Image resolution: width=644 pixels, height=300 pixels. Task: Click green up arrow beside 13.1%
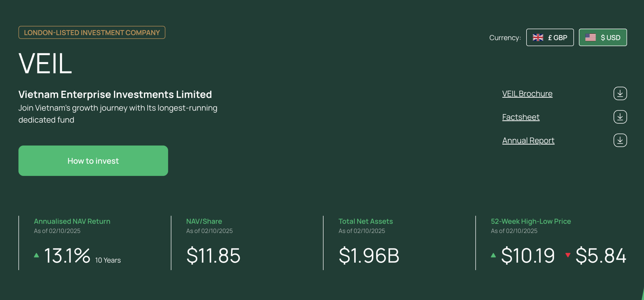pos(36,255)
